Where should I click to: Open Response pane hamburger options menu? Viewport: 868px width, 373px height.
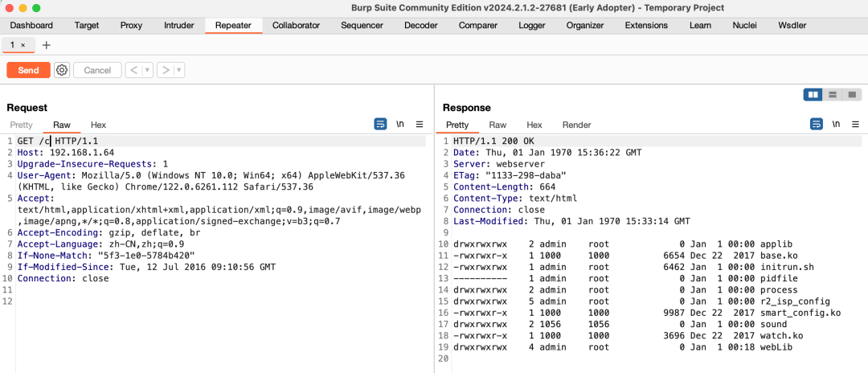[855, 125]
